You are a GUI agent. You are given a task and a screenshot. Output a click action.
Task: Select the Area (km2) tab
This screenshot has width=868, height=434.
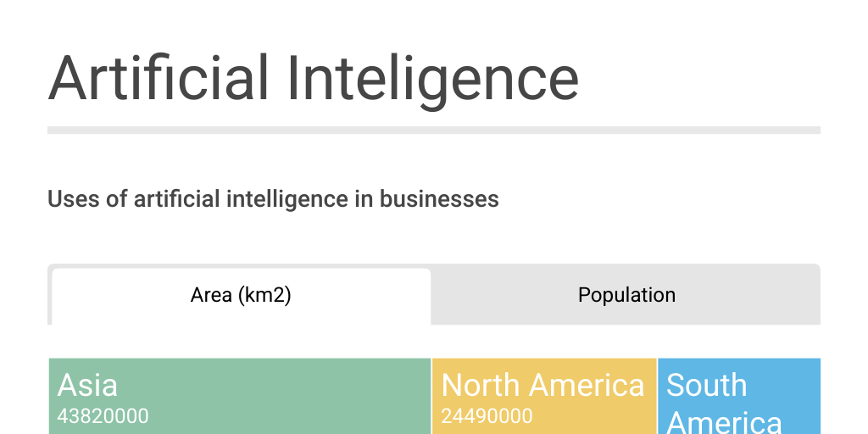click(x=241, y=296)
